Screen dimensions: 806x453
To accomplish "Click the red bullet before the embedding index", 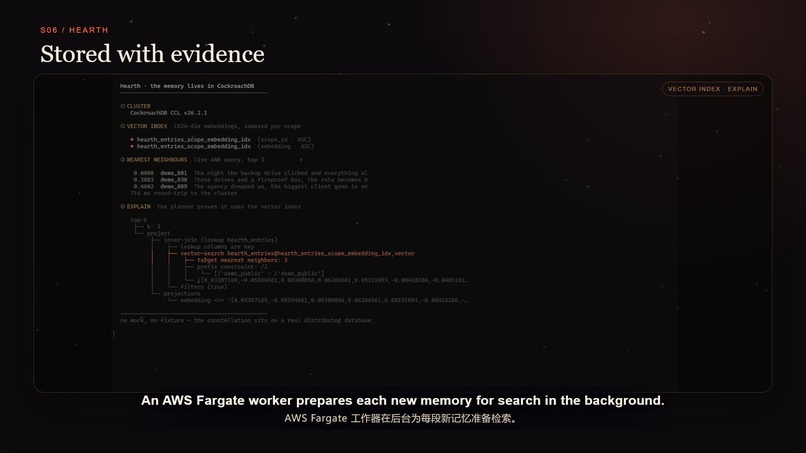I will coord(132,146).
